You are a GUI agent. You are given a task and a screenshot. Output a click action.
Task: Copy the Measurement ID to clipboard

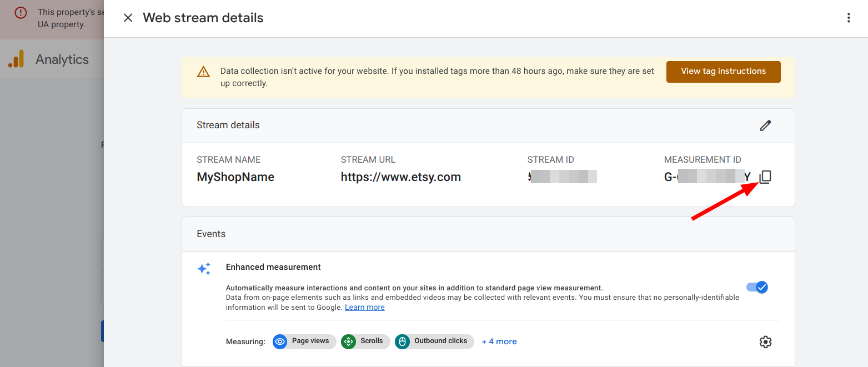pos(766,176)
